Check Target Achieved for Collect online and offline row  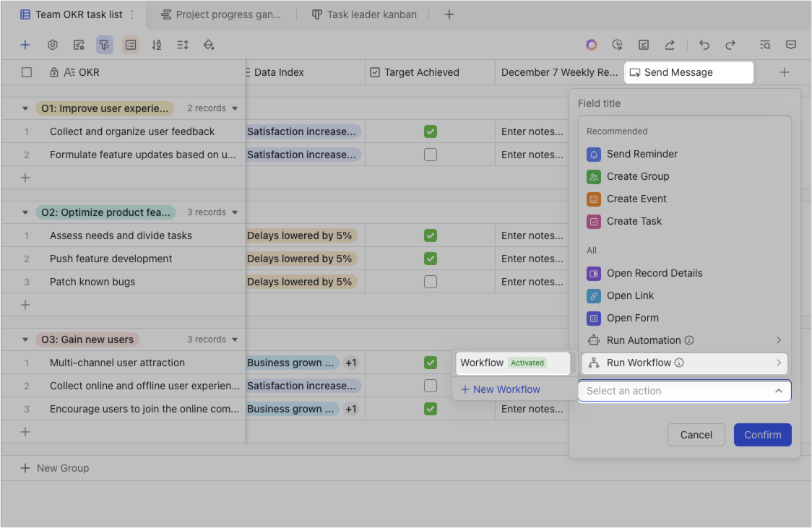tap(431, 386)
